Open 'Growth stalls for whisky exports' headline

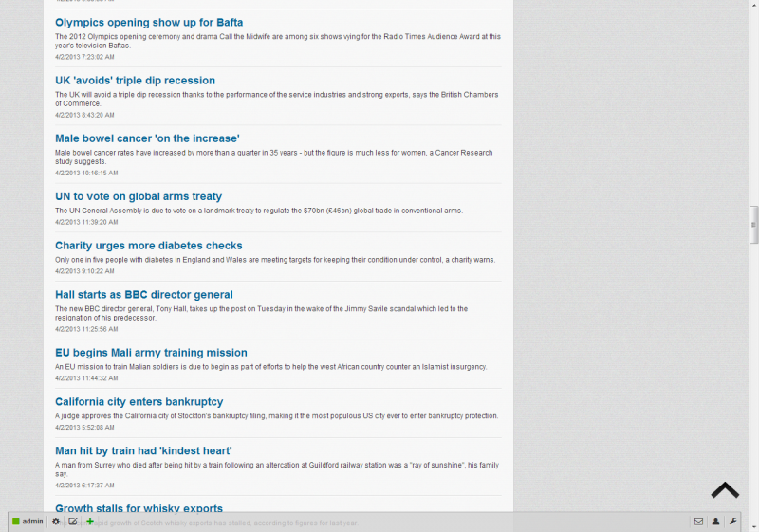139,508
